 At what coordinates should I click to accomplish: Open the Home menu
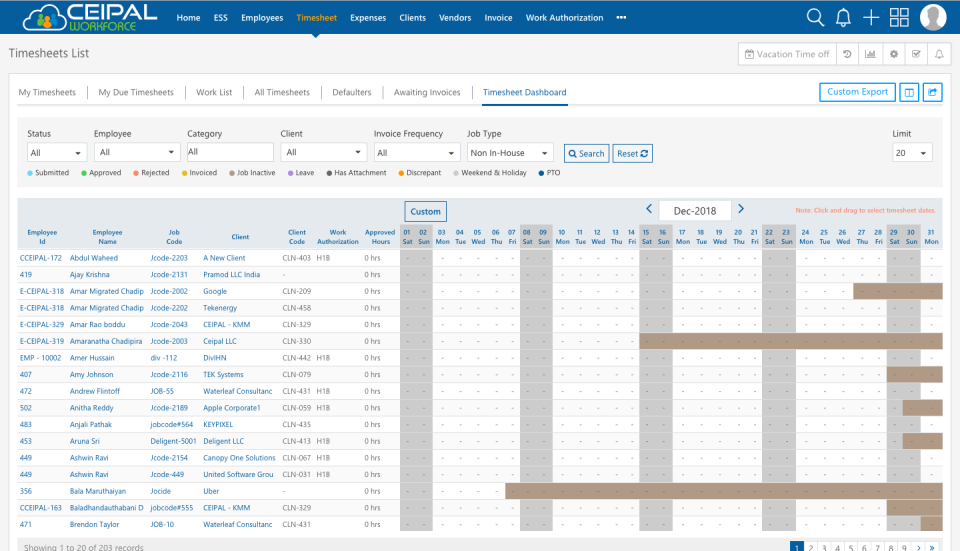[189, 18]
